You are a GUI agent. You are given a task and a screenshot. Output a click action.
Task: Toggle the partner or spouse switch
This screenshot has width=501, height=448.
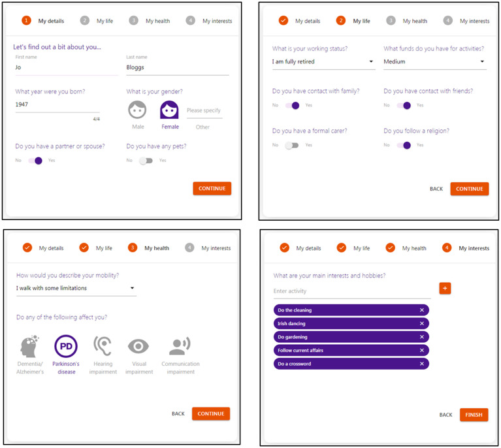35,161
